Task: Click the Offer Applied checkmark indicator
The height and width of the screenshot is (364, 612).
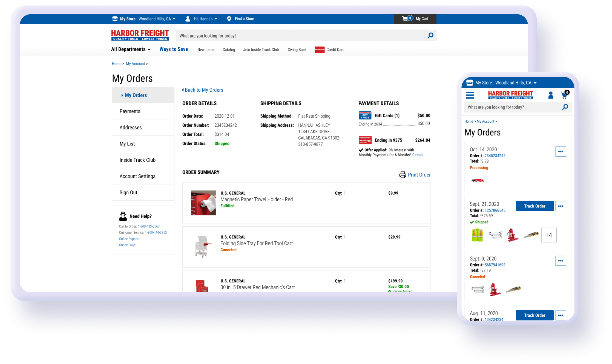Action: (x=361, y=149)
